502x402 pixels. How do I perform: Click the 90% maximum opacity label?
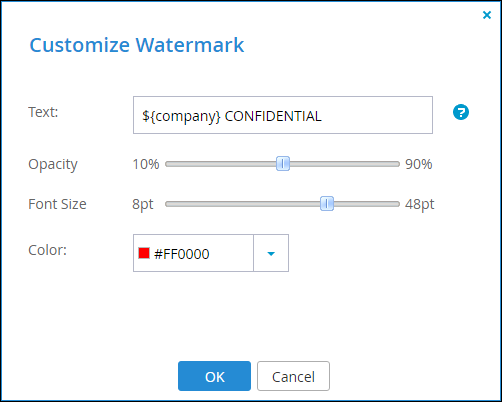pos(419,164)
